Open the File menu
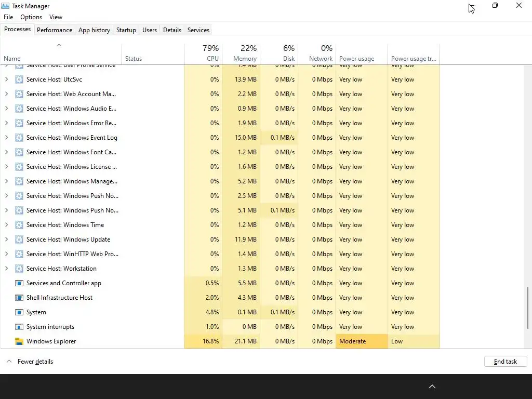Viewport: 532px width, 399px height. pos(8,17)
